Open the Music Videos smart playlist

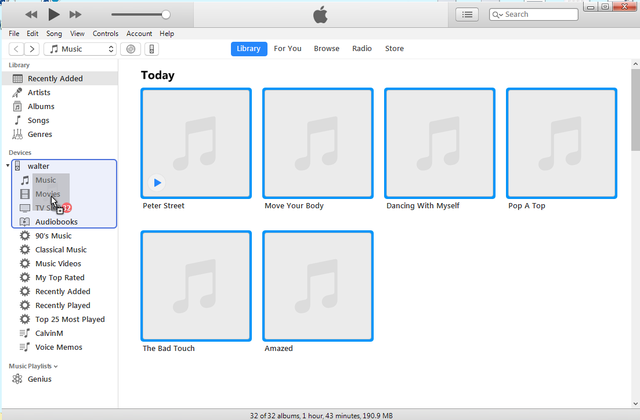coord(58,264)
